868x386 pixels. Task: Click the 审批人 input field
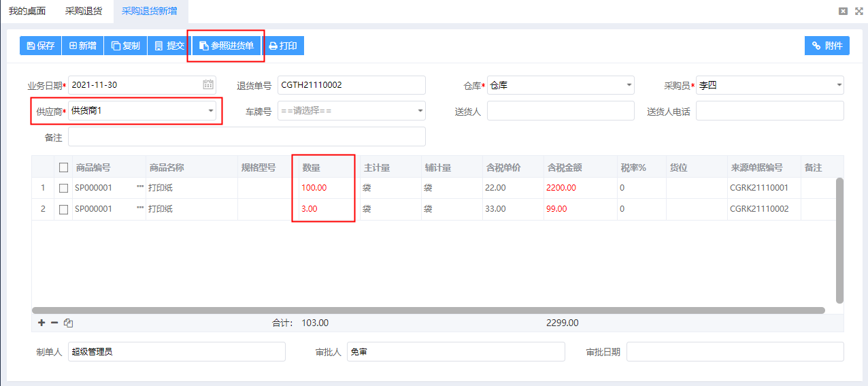(456, 352)
